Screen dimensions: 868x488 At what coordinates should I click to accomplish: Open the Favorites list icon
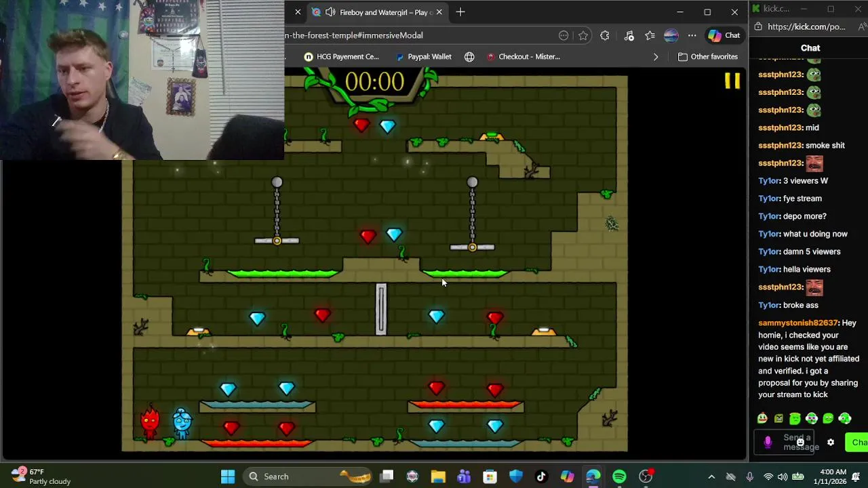point(650,35)
